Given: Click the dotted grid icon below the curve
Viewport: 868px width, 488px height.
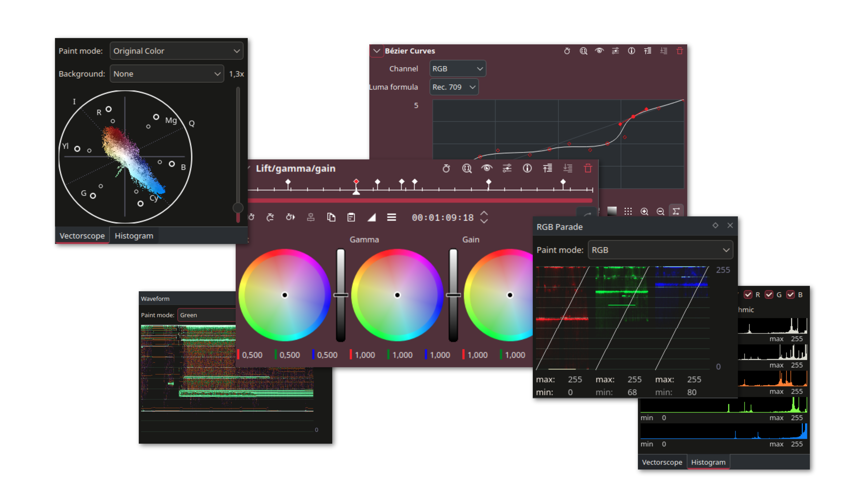Looking at the screenshot, I should tap(628, 211).
